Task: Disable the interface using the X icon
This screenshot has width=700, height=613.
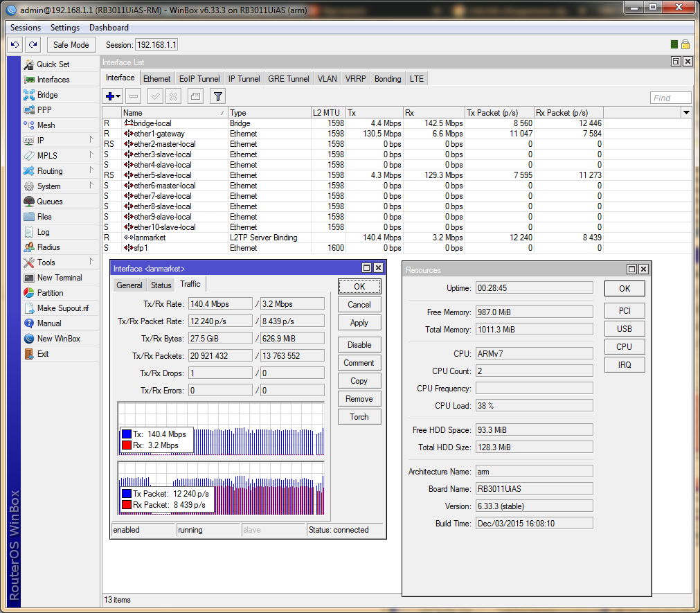Action: click(172, 96)
